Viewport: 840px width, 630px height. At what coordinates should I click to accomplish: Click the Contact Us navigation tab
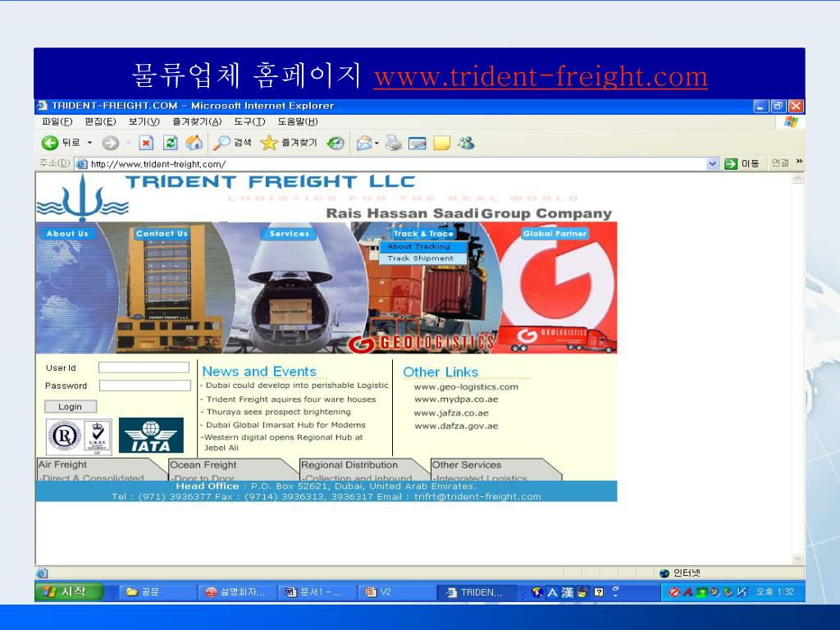click(x=162, y=234)
